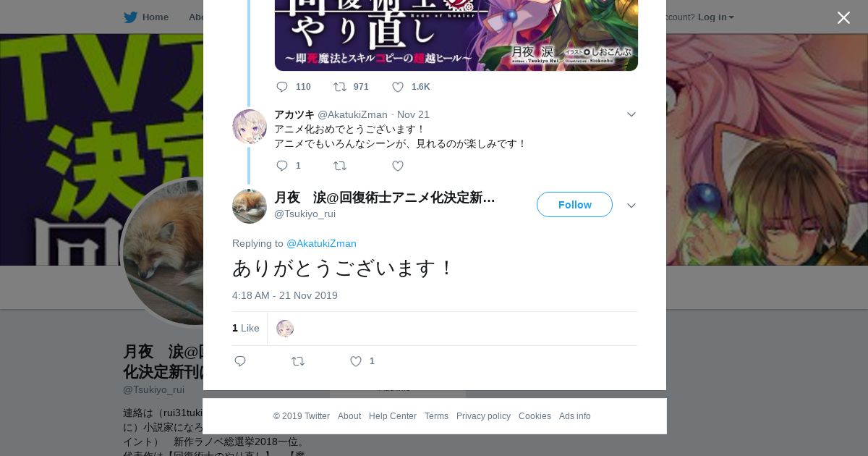Open Help Center footer link
Image resolution: width=868 pixels, height=456 pixels.
[x=393, y=416]
